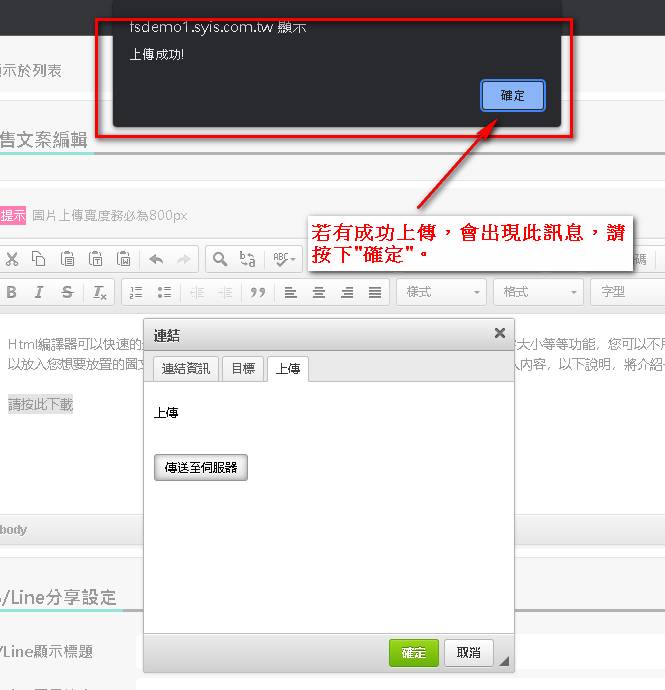Image resolution: width=665 pixels, height=690 pixels.
Task: Click the remove format icon
Action: coord(100,292)
